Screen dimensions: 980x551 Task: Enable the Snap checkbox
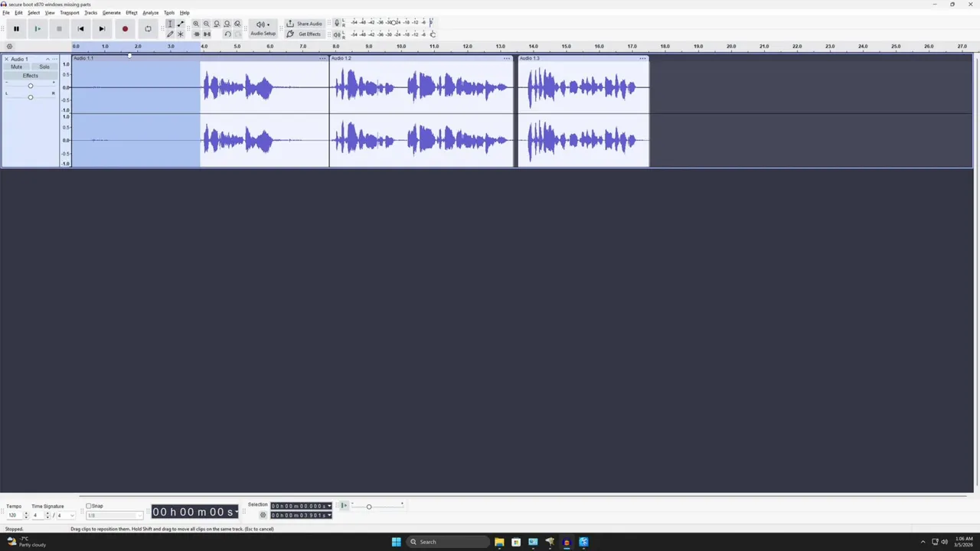tap(88, 506)
